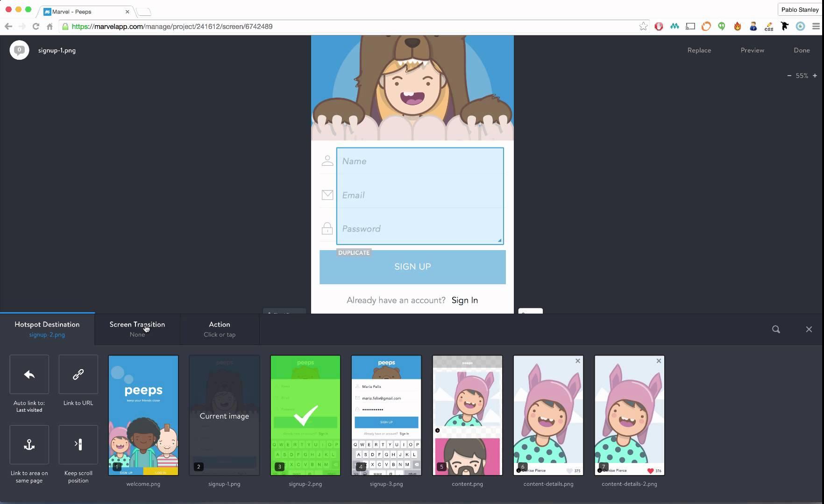Click the 55% zoom level text
The height and width of the screenshot is (504, 824).
pyautogui.click(x=802, y=76)
